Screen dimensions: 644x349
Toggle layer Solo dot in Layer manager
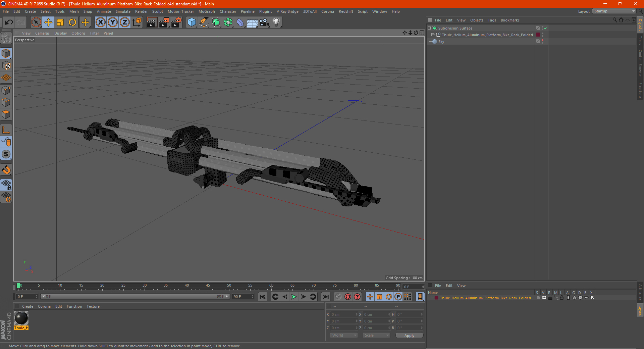(x=538, y=298)
